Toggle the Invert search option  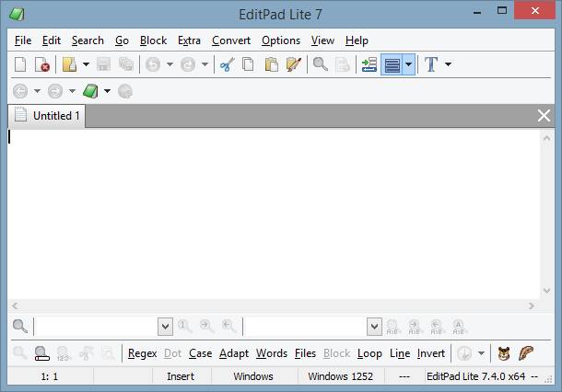431,353
